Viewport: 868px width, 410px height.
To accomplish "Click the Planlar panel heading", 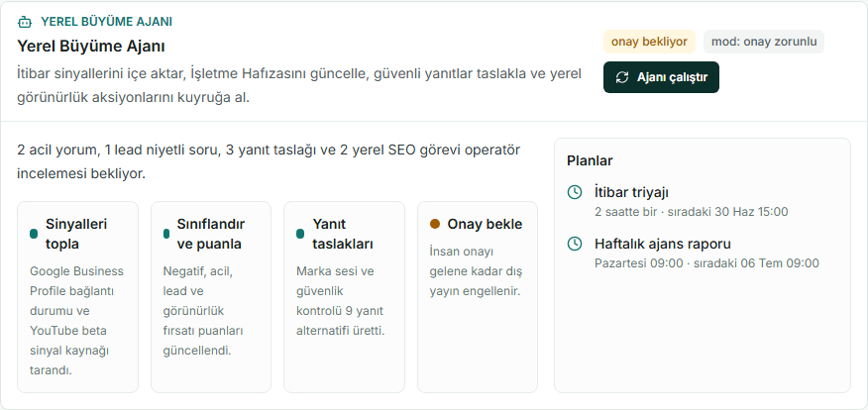I will (590, 161).
